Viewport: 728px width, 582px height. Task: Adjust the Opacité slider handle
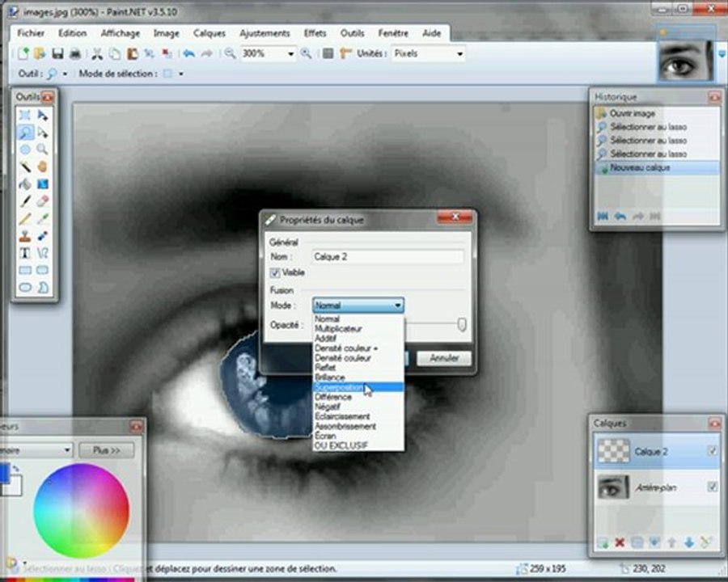(x=462, y=324)
